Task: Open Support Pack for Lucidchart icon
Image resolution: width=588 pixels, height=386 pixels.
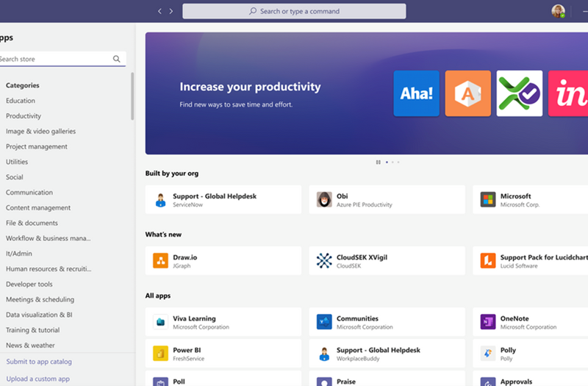Action: click(x=488, y=261)
